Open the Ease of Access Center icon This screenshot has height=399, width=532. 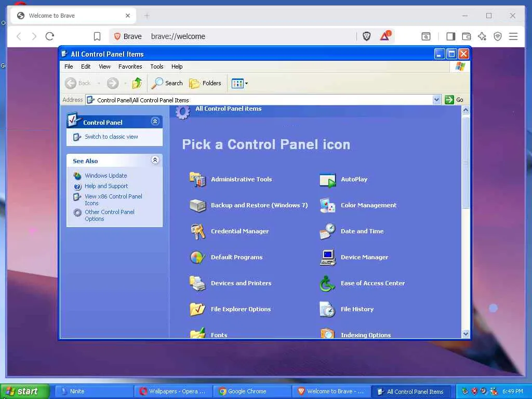coord(327,283)
